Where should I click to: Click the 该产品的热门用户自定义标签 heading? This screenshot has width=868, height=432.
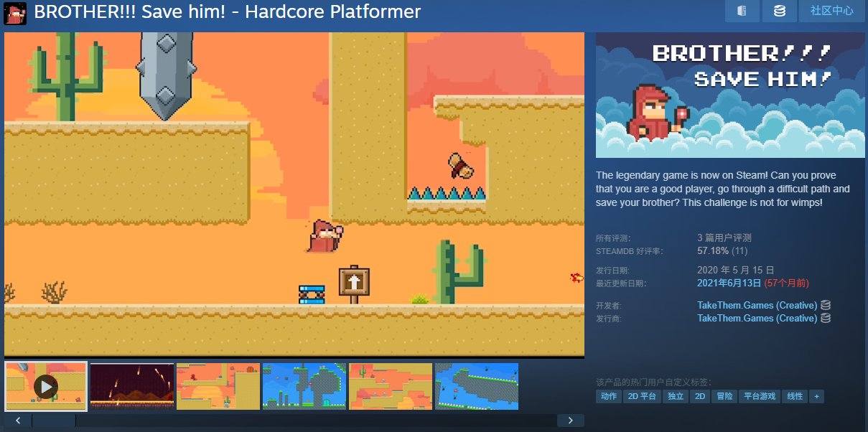(x=654, y=382)
